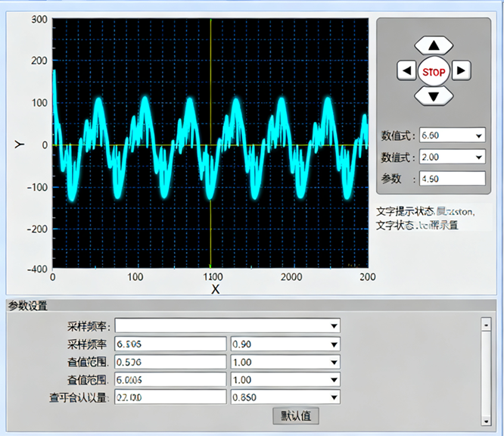
Task: Click the vertical yellow cursor line on chart
Action: [x=211, y=143]
